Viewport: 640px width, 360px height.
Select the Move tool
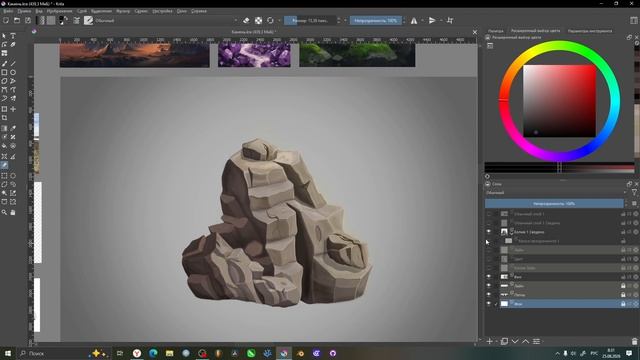tap(13, 109)
